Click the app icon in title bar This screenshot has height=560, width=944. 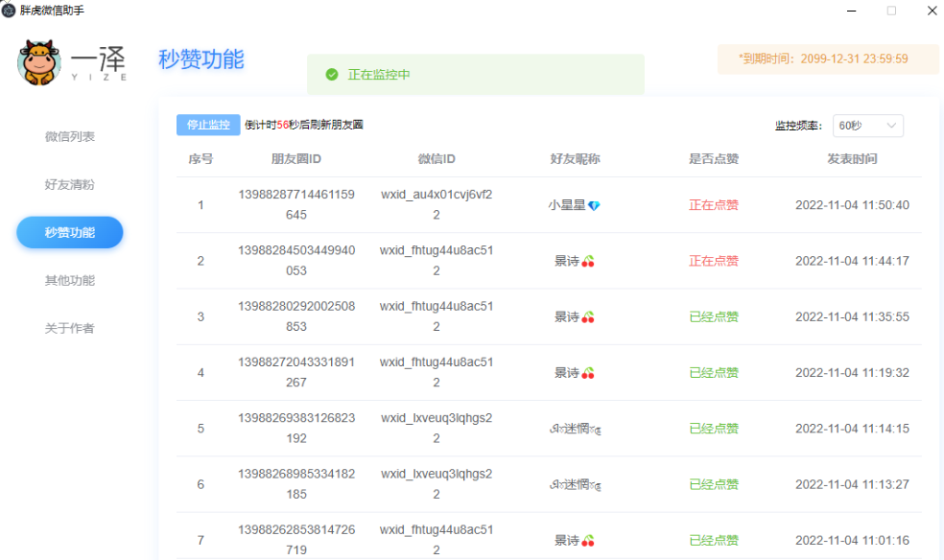coord(9,10)
